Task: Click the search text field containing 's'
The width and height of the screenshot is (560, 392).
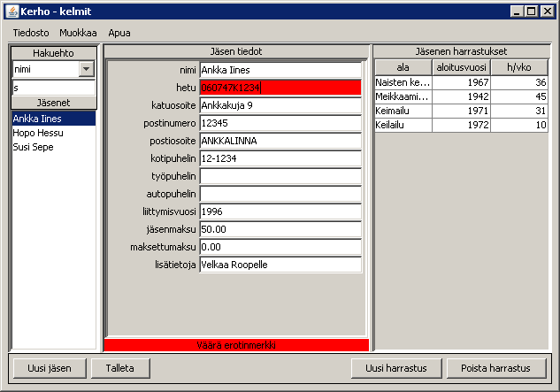Action: pyautogui.click(x=52, y=88)
